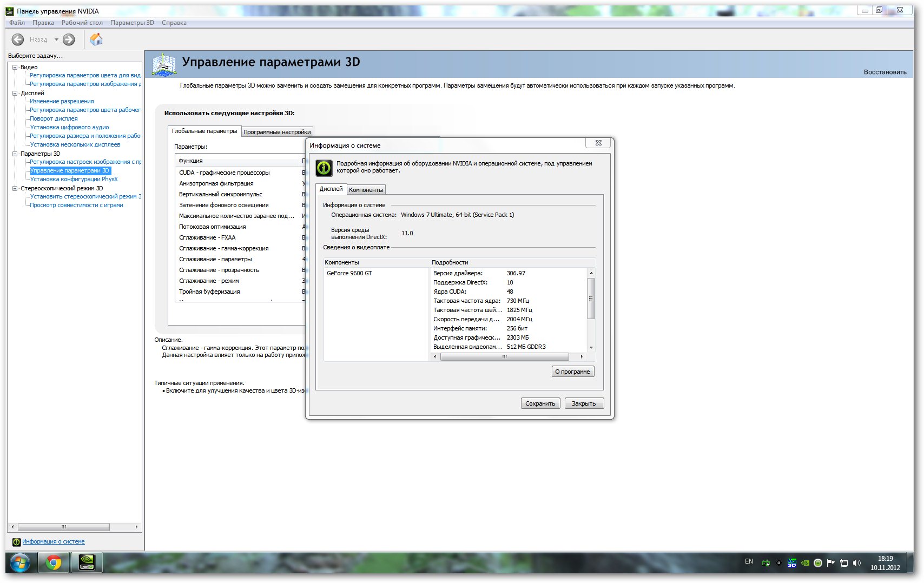Click the round green tray icon

coord(818,563)
